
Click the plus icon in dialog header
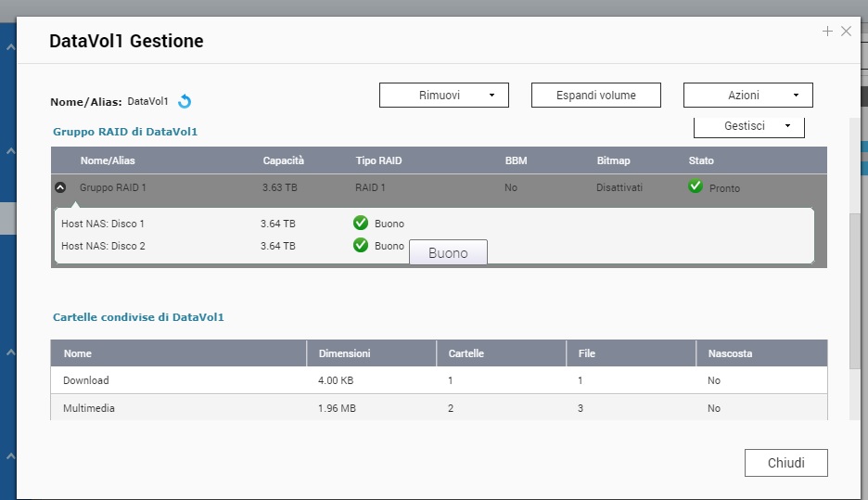coord(827,32)
